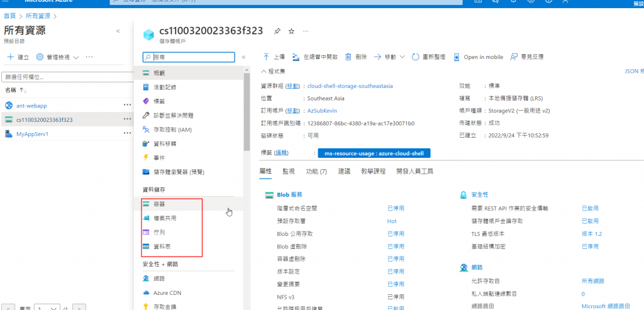Open more options beside the storage account title

point(306,31)
